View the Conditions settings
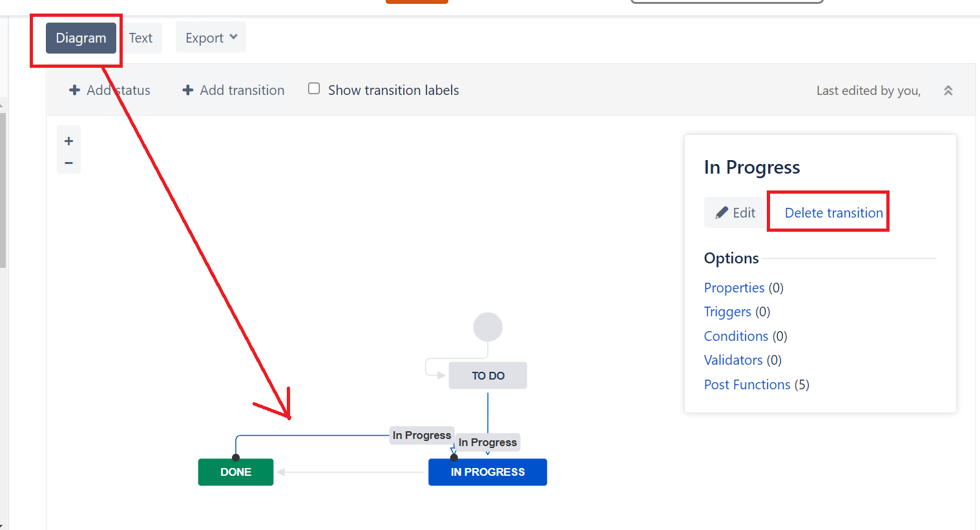Screen dimensions: 980x530 click(x=736, y=336)
